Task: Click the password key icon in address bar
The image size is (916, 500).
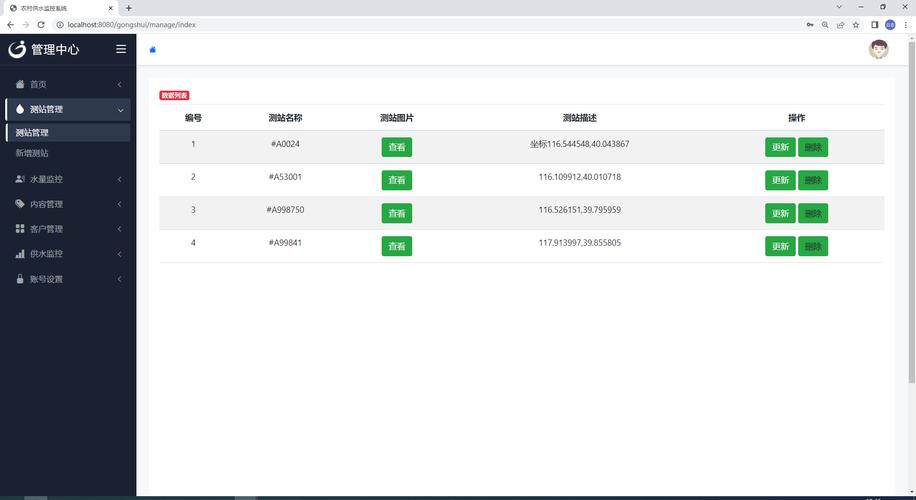Action: point(810,25)
